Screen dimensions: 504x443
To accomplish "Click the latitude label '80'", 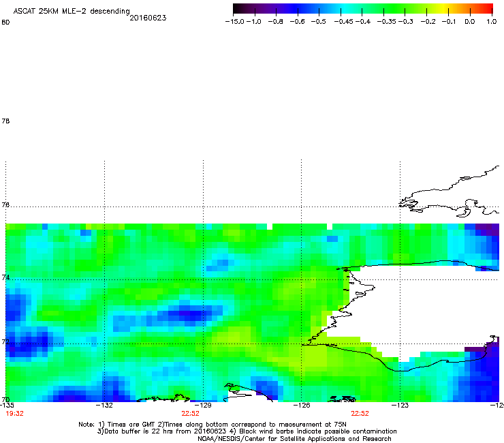I will (5, 22).
